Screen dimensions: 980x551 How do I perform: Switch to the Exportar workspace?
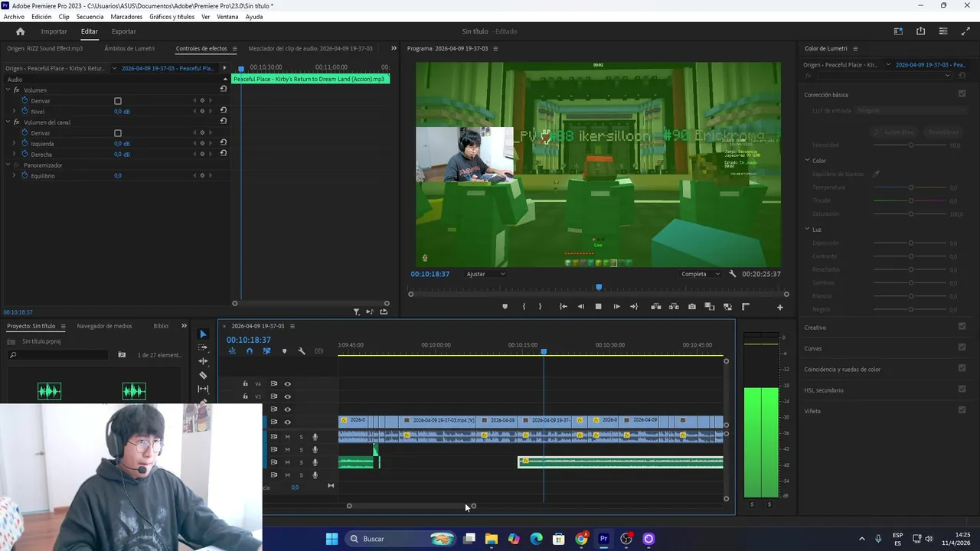coord(123,31)
